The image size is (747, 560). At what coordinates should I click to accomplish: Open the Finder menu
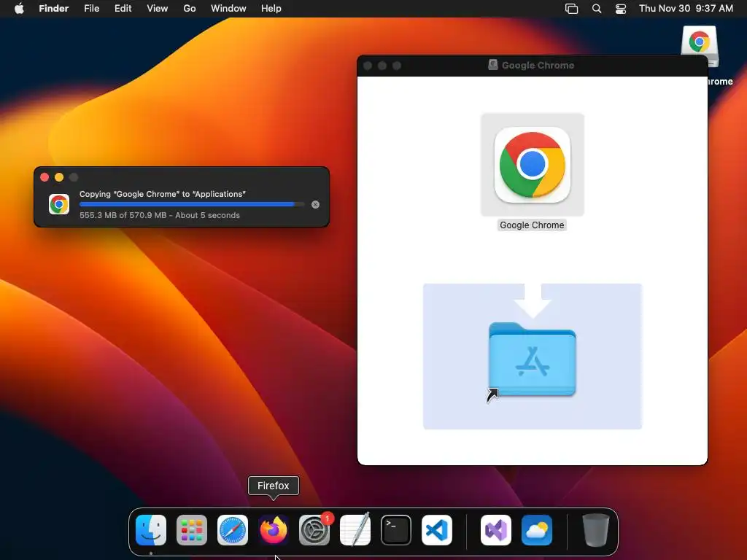54,9
